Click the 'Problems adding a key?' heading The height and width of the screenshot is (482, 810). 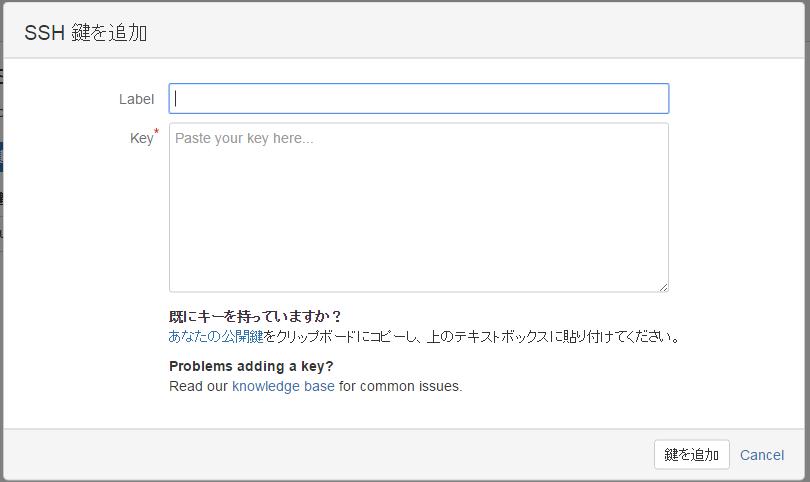tap(251, 366)
